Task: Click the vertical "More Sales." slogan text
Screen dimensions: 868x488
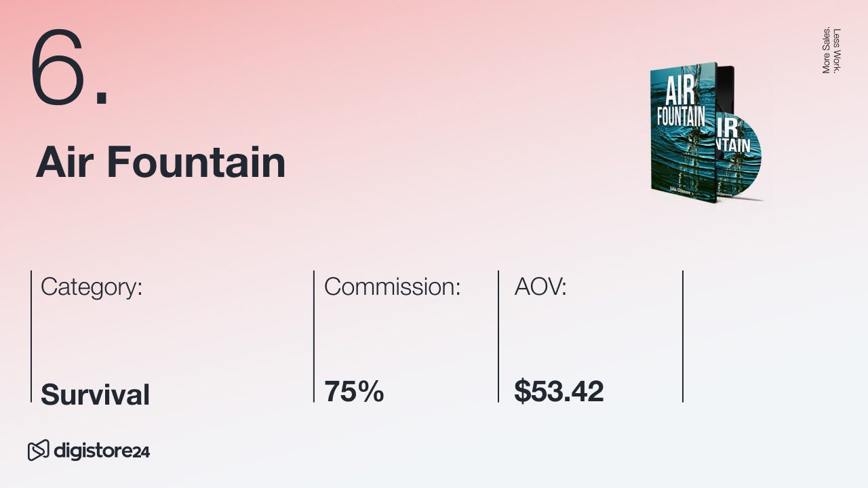Action: click(x=826, y=50)
